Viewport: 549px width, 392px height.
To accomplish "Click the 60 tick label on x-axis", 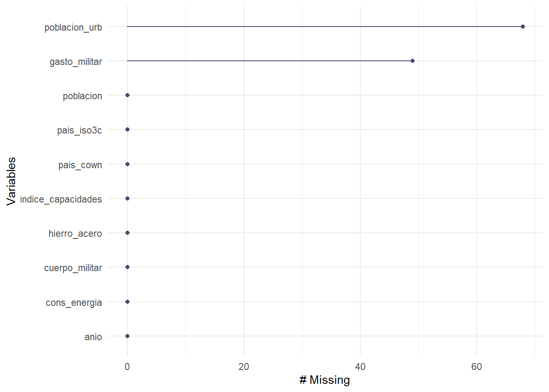I will (477, 367).
